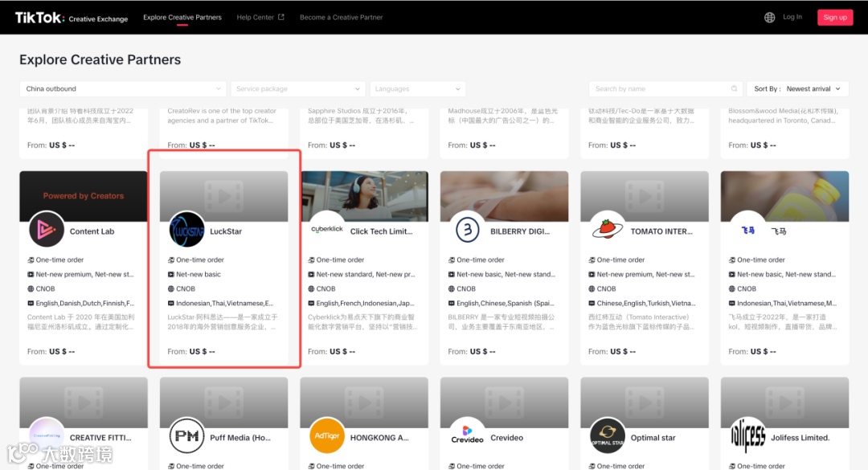Open the Optimal star name link

[653, 437]
